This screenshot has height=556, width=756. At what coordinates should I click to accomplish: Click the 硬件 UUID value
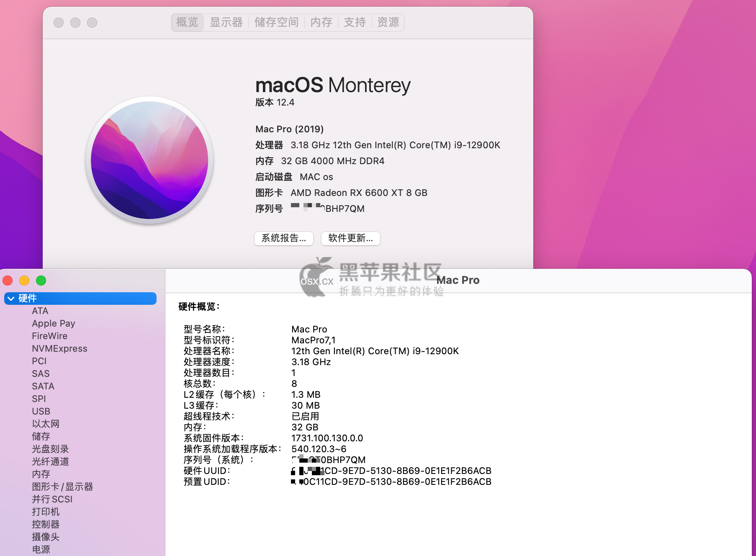391,471
